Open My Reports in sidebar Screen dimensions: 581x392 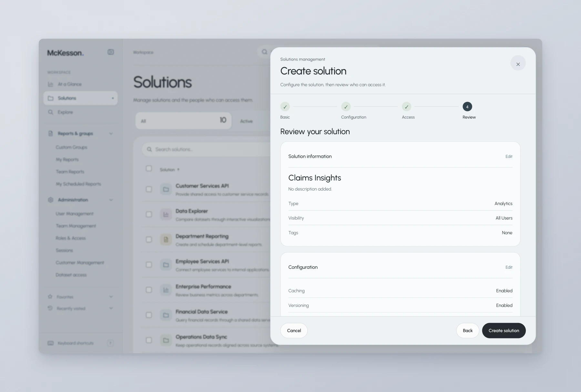67,159
